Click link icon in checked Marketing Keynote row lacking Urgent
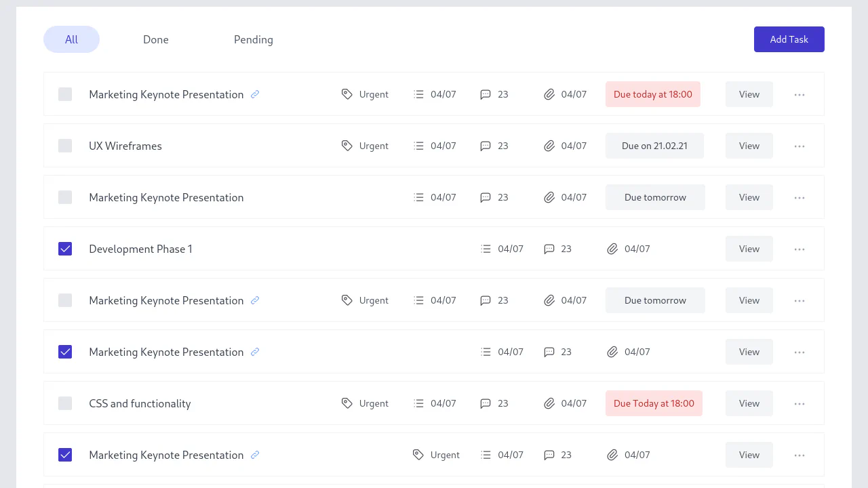868x488 pixels. click(x=255, y=352)
